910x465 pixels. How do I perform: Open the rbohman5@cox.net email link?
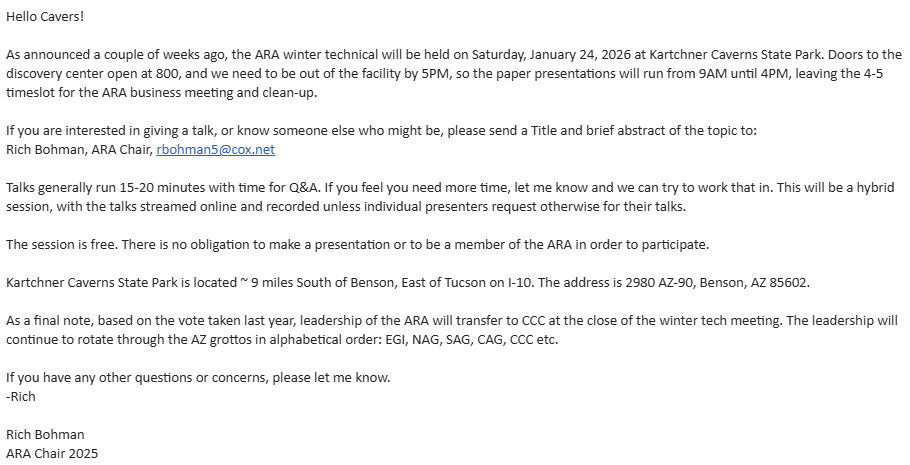click(x=215, y=150)
